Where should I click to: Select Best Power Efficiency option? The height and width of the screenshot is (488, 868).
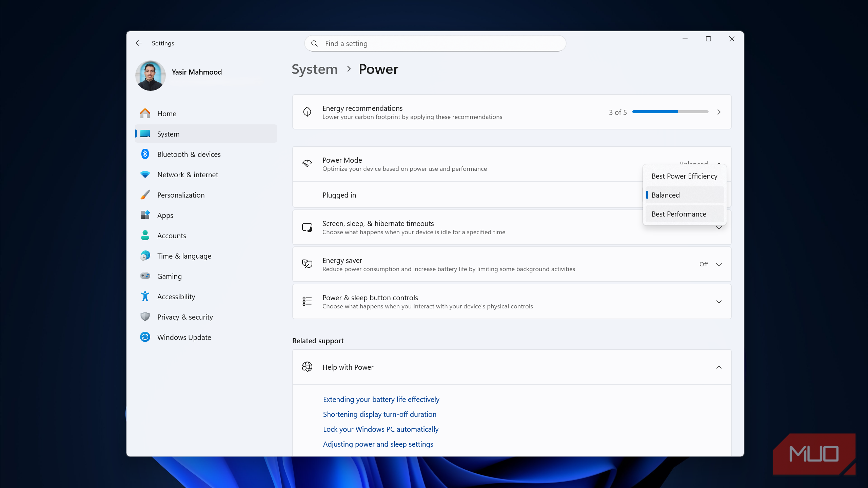tap(685, 176)
